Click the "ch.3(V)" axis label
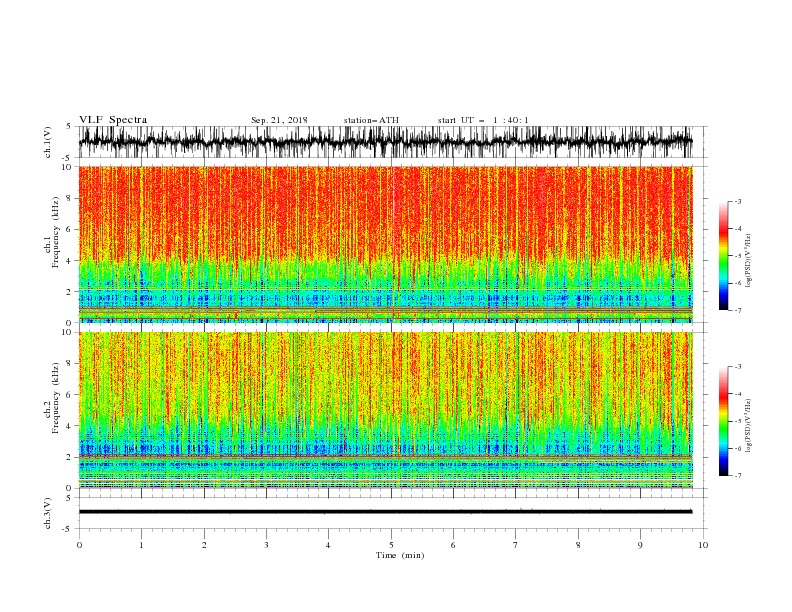Screen dimensions: 792x612 pyautogui.click(x=48, y=513)
